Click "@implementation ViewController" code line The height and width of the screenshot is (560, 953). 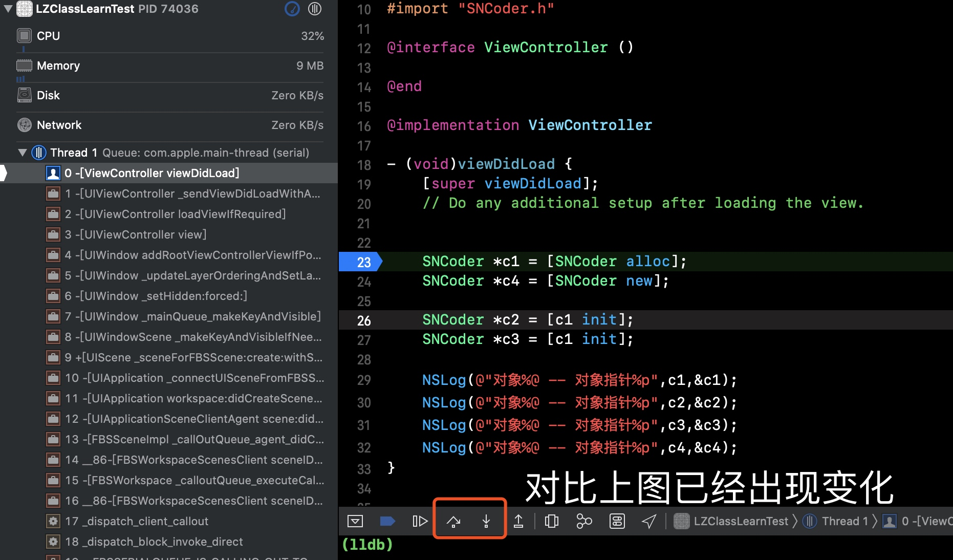click(519, 125)
